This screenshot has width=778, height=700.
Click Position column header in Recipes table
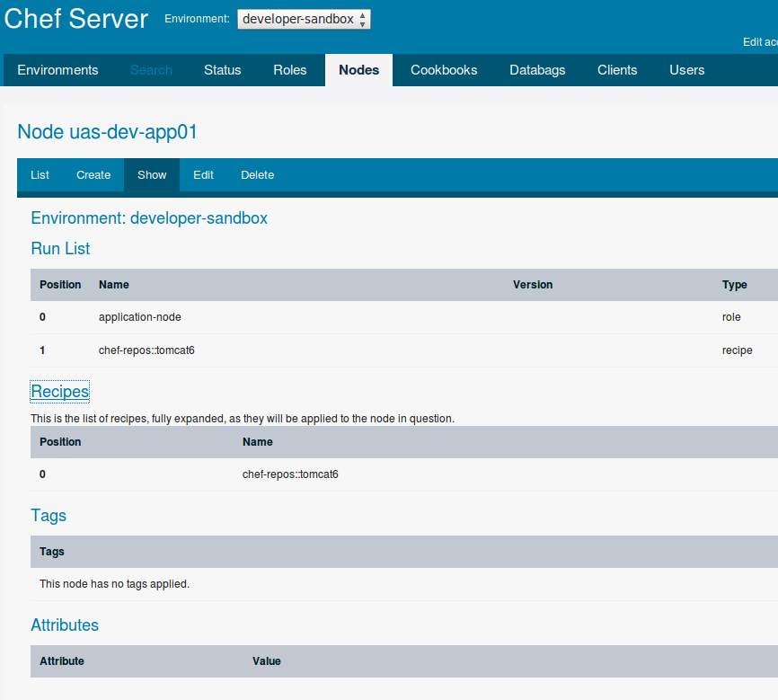point(60,442)
